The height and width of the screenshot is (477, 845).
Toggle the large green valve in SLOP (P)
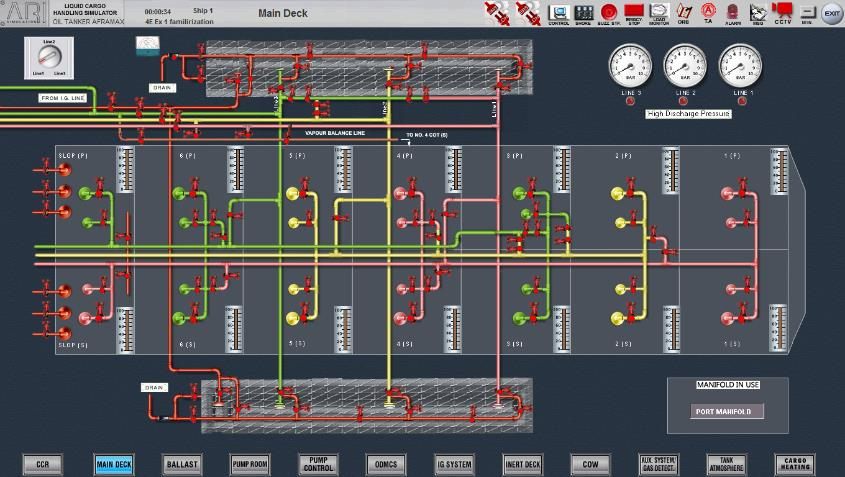(x=85, y=193)
